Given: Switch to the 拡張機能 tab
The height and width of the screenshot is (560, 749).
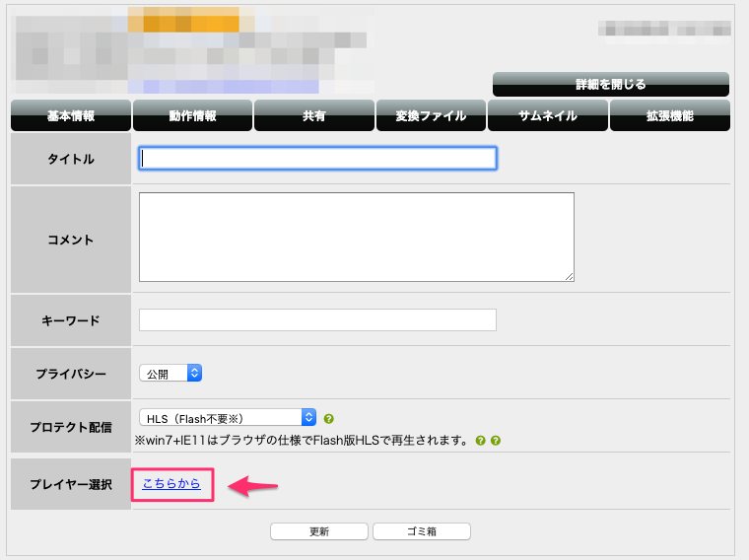Looking at the screenshot, I should (669, 116).
